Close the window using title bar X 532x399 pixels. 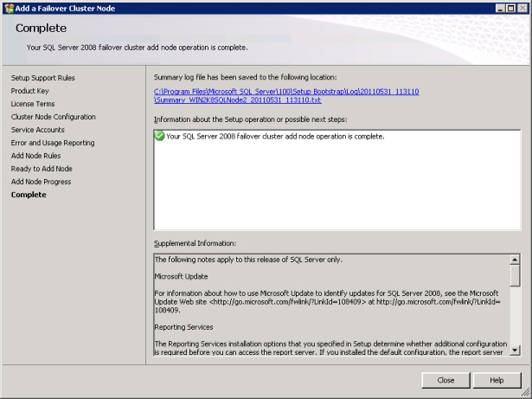click(522, 8)
